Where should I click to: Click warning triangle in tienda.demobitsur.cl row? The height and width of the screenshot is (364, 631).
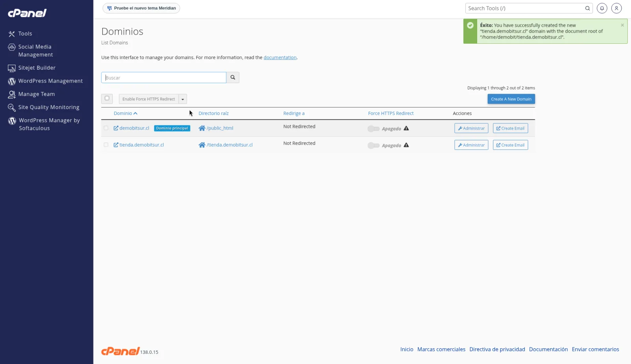click(x=406, y=145)
